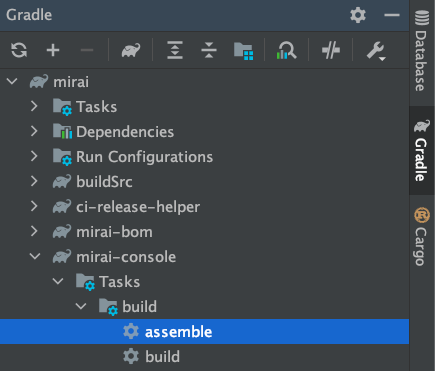The height and width of the screenshot is (371, 435).
Task: Expand the Dependencies node
Action: (34, 131)
